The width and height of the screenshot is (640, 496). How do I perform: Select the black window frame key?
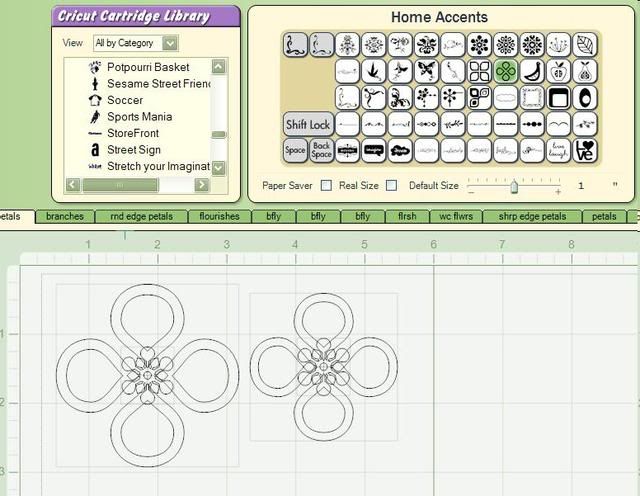(558, 98)
